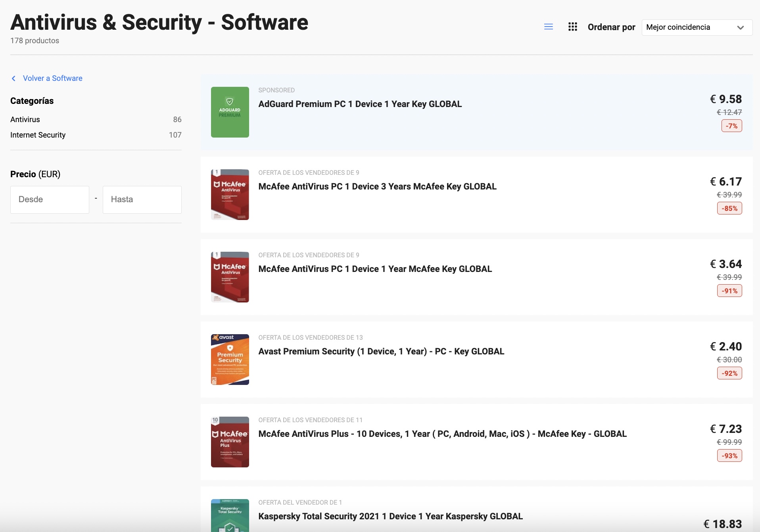Open AdGuard Premium PC 1 Device title
This screenshot has width=760, height=532.
coord(360,104)
